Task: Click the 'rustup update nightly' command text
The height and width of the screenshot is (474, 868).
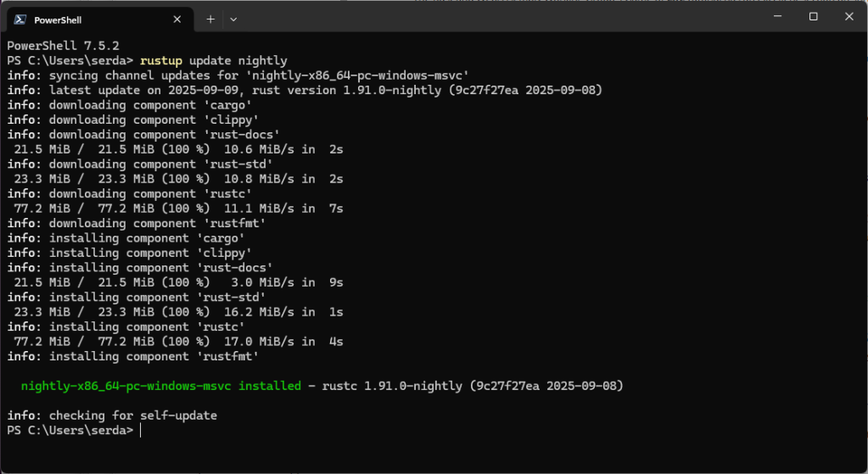Action: 214,60
